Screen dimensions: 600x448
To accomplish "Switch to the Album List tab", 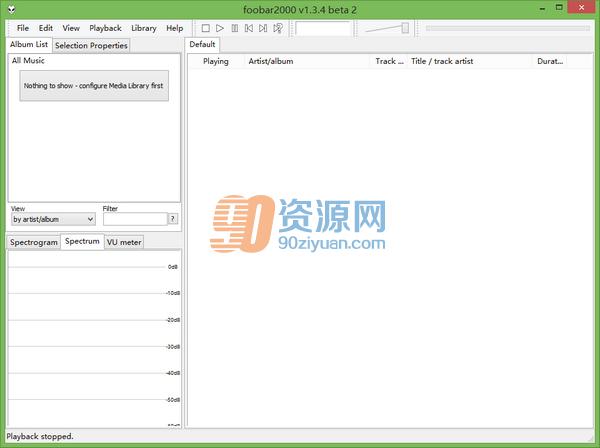I will pyautogui.click(x=29, y=44).
